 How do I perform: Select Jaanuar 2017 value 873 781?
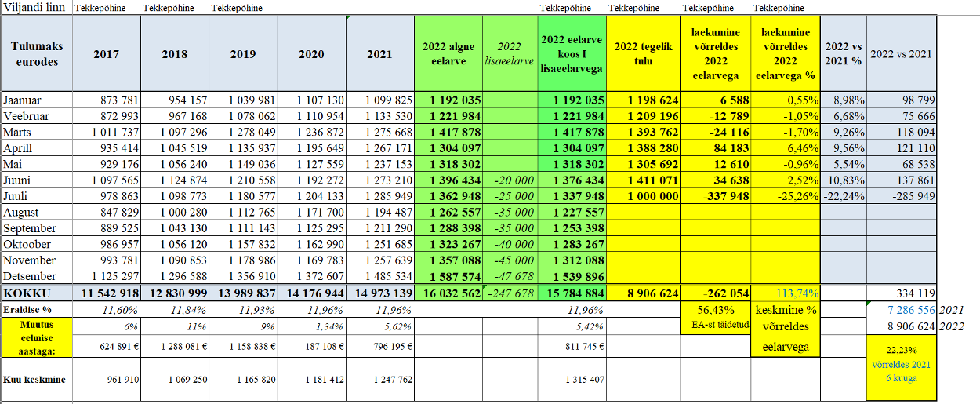pos(107,100)
